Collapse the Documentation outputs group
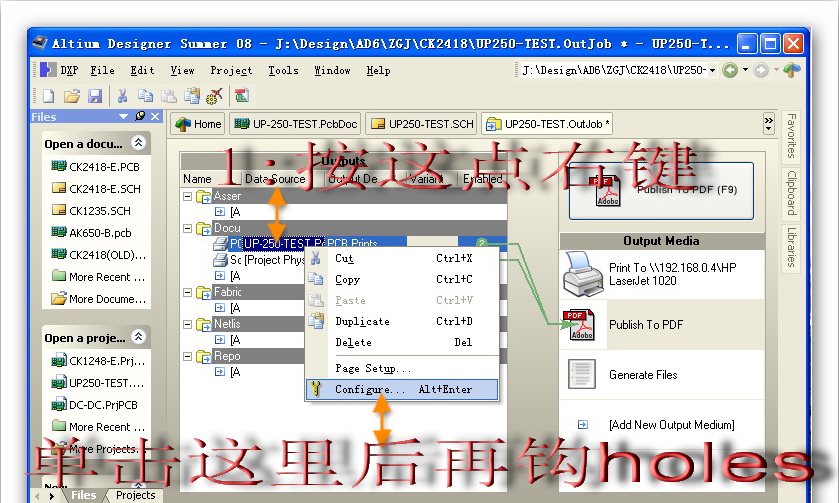Image resolution: width=839 pixels, height=503 pixels. [x=187, y=228]
